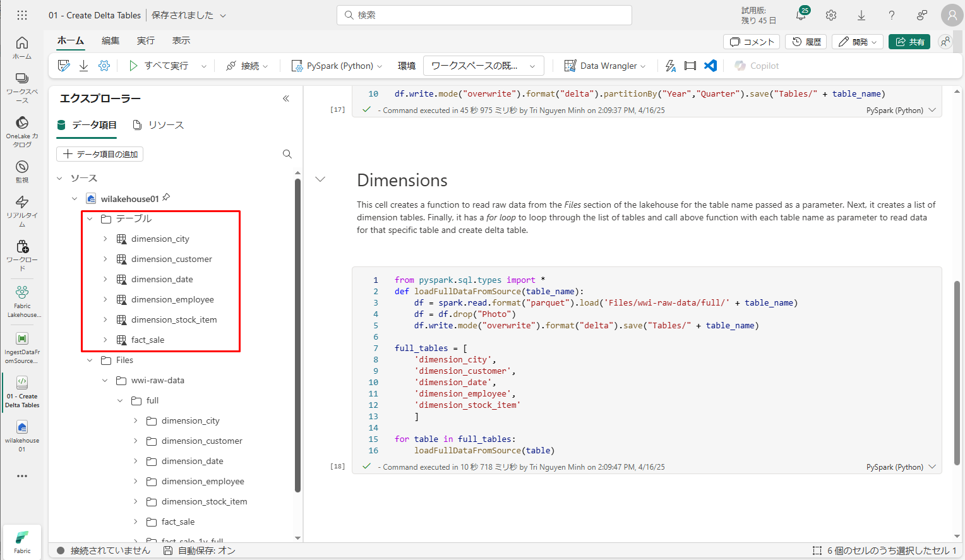Click the download notebook arrow icon
Viewport: 965px width, 560px height.
(x=83, y=66)
